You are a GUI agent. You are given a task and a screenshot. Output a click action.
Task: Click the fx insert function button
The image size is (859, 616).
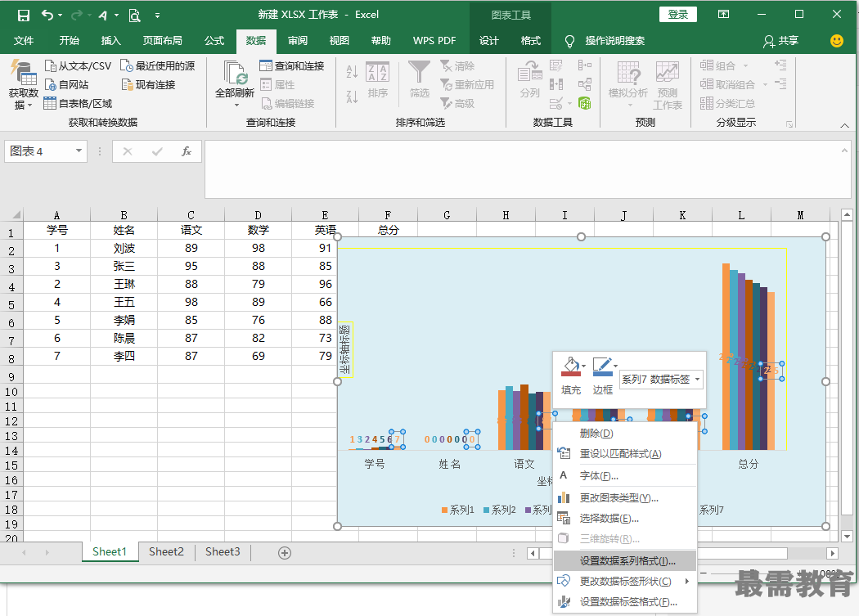pyautogui.click(x=187, y=151)
